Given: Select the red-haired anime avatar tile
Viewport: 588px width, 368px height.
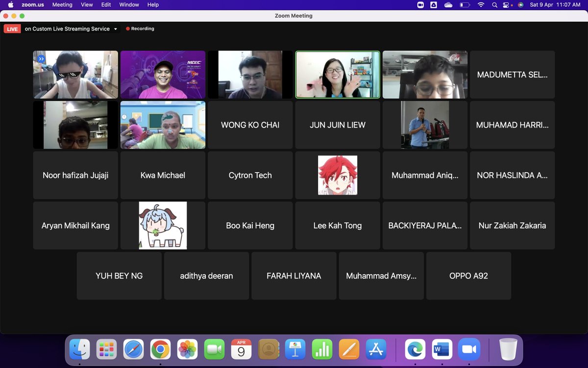Looking at the screenshot, I should 338,175.
